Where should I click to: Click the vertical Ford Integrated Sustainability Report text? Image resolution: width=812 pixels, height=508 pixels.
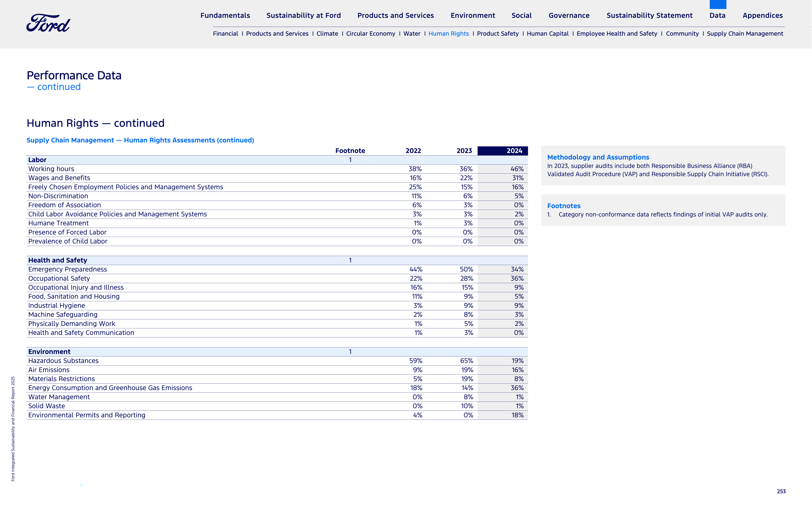[x=13, y=429]
